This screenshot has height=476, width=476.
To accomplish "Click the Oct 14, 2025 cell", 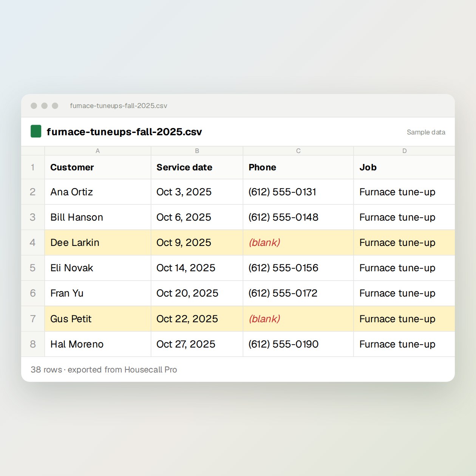I will coord(197,268).
